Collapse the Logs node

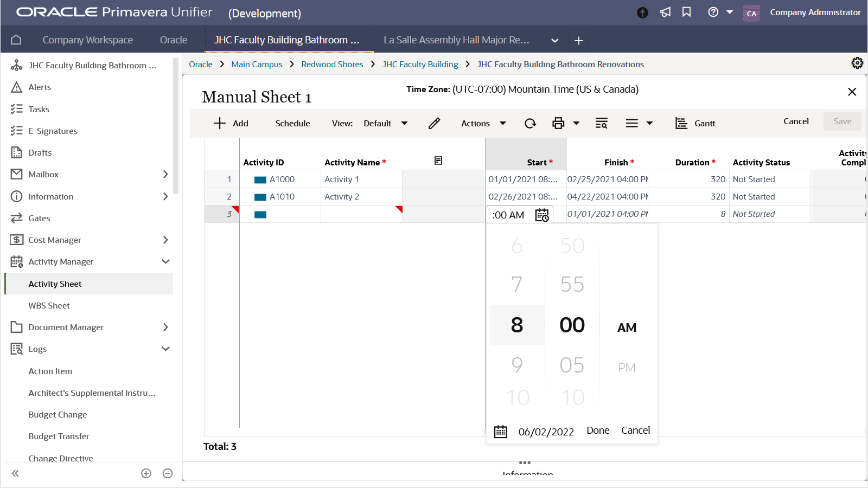click(165, 349)
